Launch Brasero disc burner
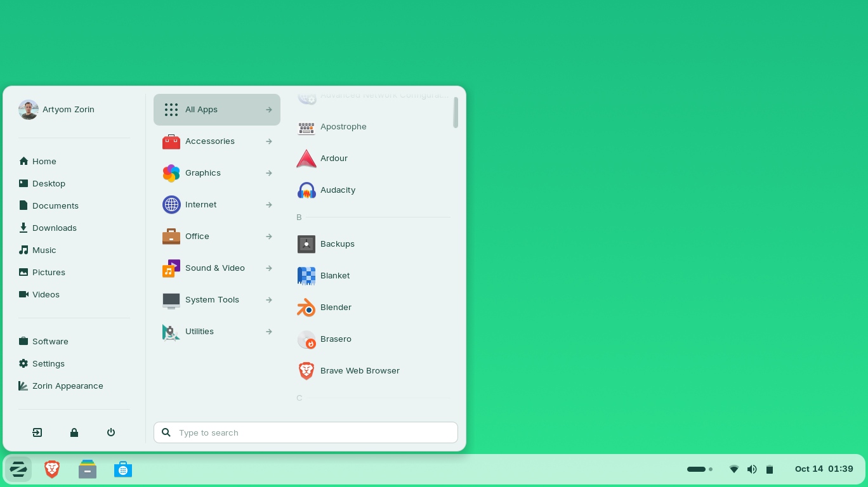 pos(336,339)
